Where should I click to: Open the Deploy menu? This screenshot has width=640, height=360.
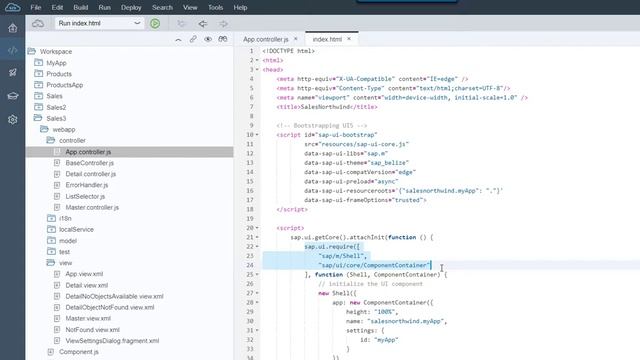coord(131,7)
